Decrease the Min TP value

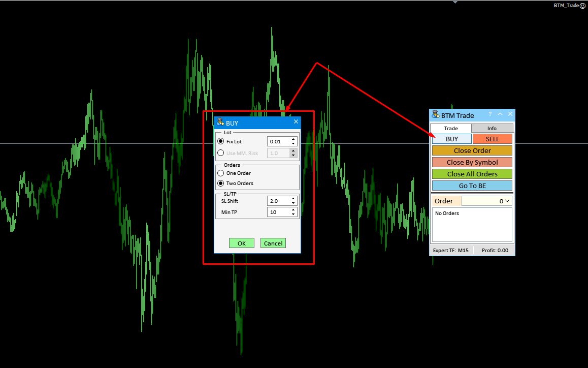point(293,214)
